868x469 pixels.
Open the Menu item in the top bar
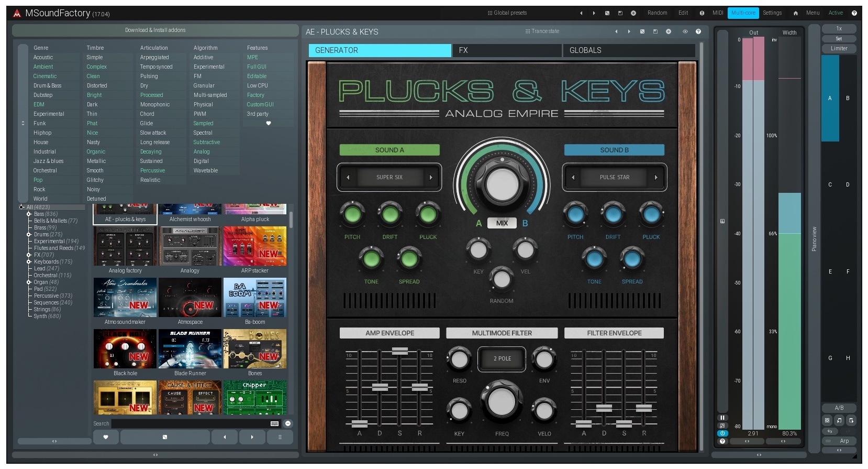point(813,13)
